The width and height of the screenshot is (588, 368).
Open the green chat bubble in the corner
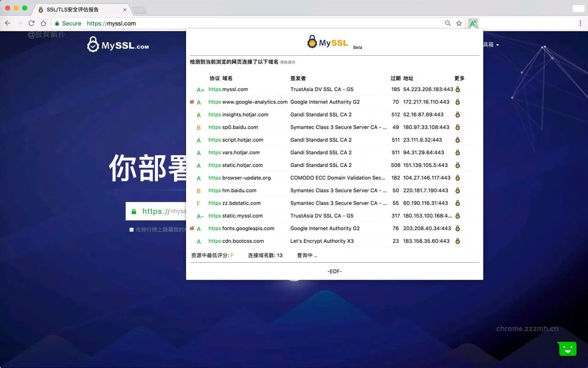click(566, 349)
